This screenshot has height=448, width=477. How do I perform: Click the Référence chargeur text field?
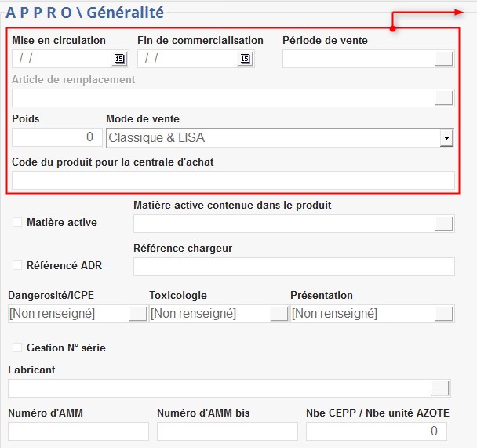pyautogui.click(x=294, y=267)
